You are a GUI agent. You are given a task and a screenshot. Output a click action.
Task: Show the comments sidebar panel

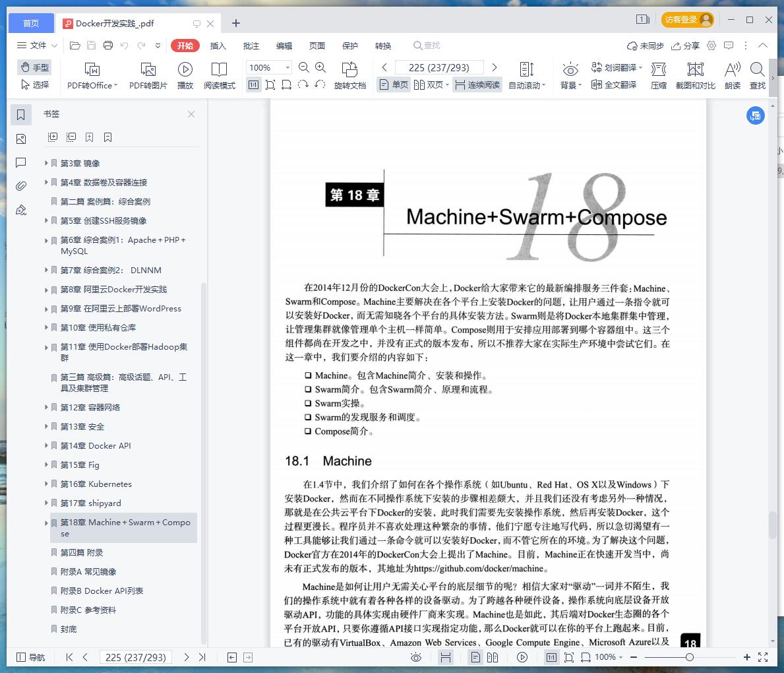21,162
